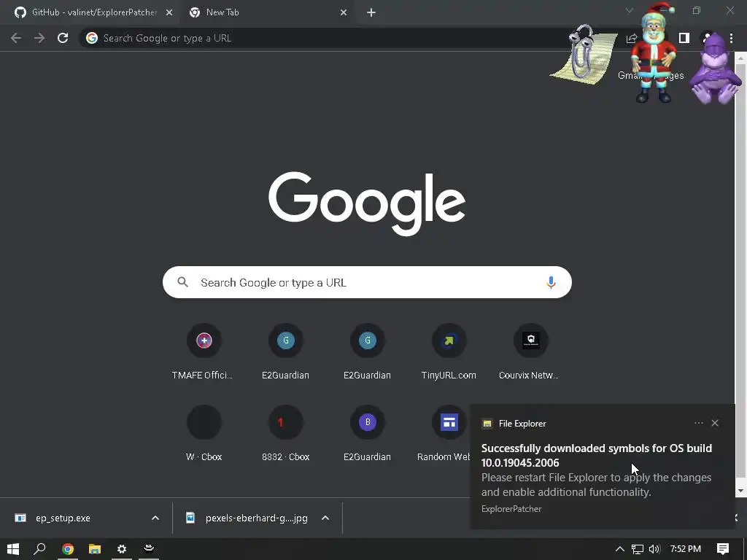Open a new browser tab with plus
The height and width of the screenshot is (560, 747).
coord(371,12)
